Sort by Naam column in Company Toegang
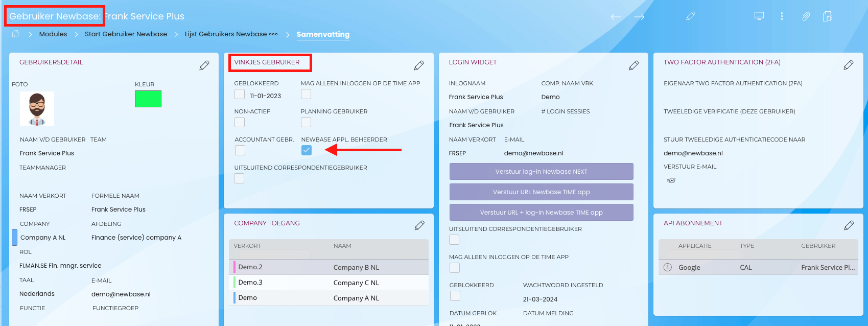Image resolution: width=868 pixels, height=326 pixels. pyautogui.click(x=342, y=246)
